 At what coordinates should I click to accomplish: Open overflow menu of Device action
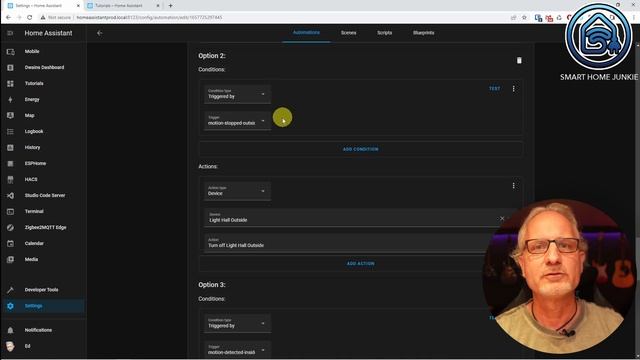(513, 186)
